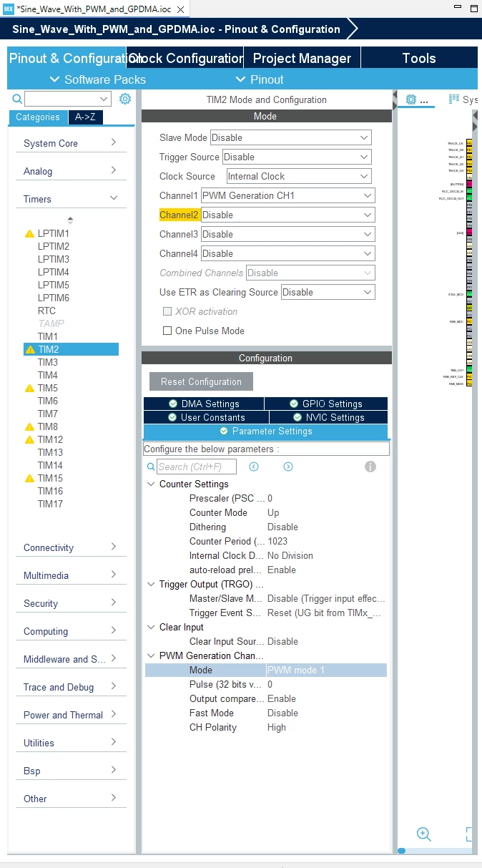This screenshot has height=868, width=482.
Task: Click the PWM mode 1 value
Action: [x=296, y=670]
